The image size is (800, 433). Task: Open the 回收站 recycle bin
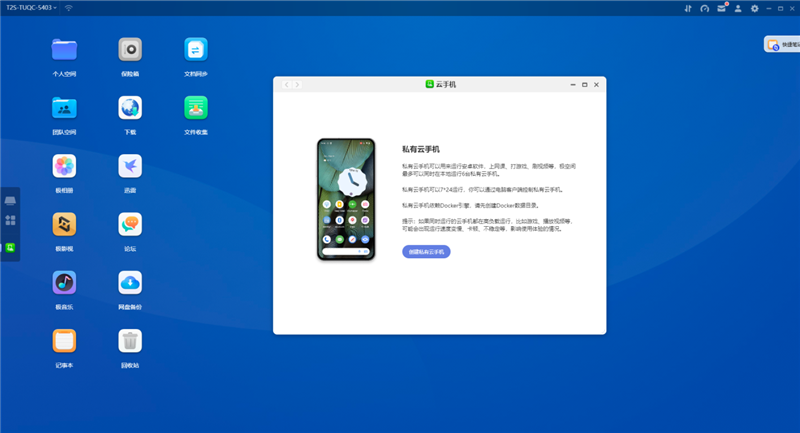[130, 341]
